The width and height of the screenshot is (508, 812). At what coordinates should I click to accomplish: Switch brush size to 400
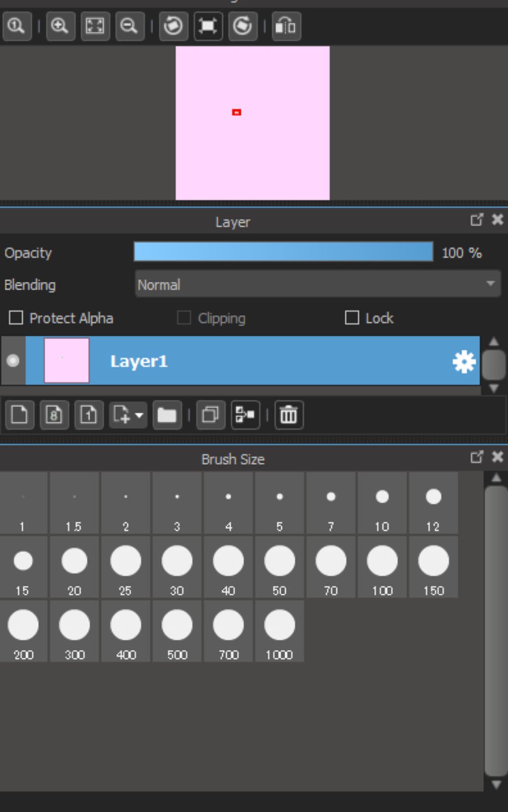126,631
